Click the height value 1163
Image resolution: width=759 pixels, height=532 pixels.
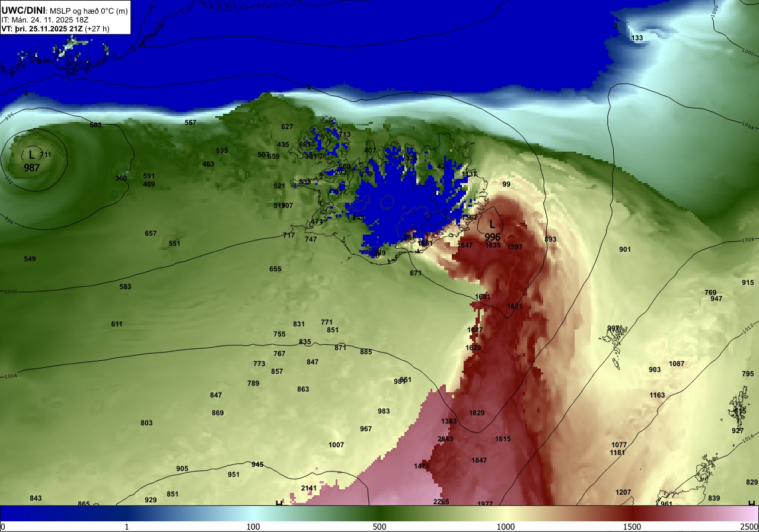click(657, 395)
